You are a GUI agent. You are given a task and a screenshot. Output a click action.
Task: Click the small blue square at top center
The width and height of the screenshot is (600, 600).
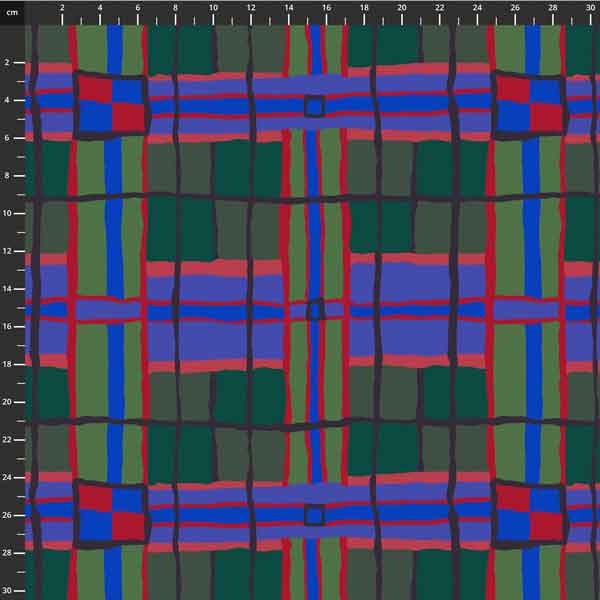point(315,106)
